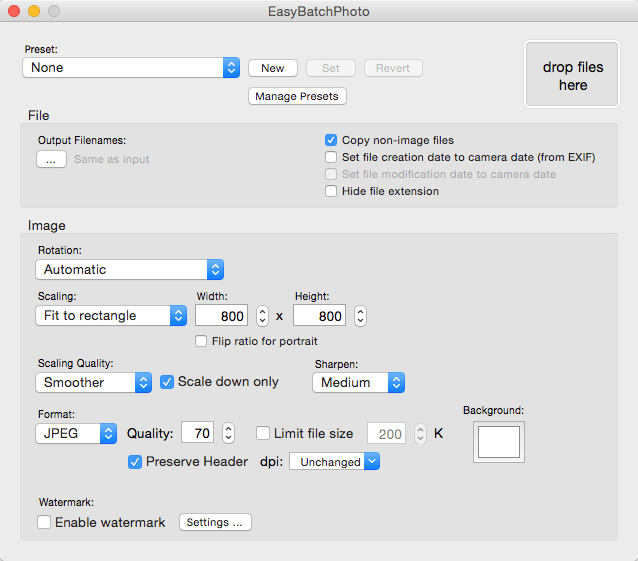The image size is (638, 561).
Task: Click the Manage Presets button
Action: [x=297, y=96]
